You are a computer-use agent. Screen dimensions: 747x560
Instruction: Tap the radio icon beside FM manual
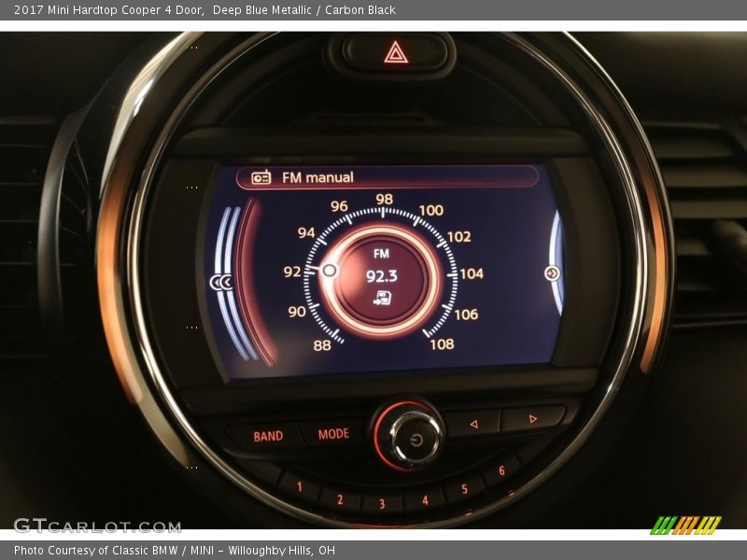pos(261,177)
